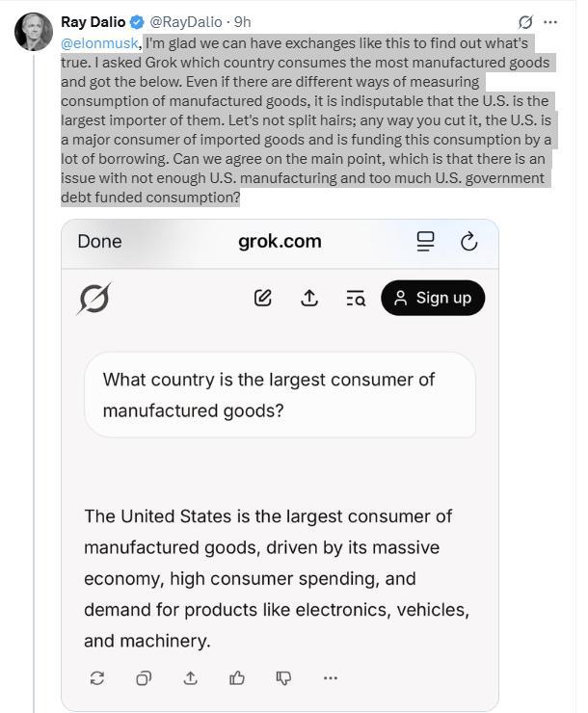Click the grok.com address text

click(280, 242)
